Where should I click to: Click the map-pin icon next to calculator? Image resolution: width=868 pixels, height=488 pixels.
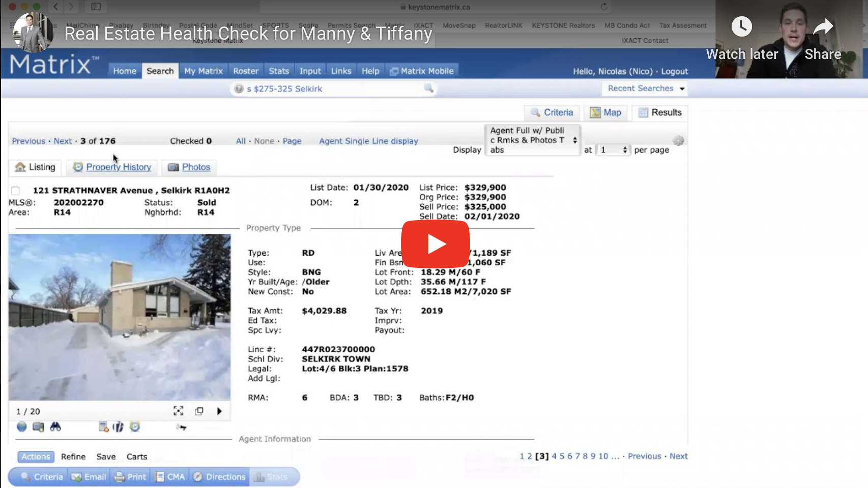(118, 426)
